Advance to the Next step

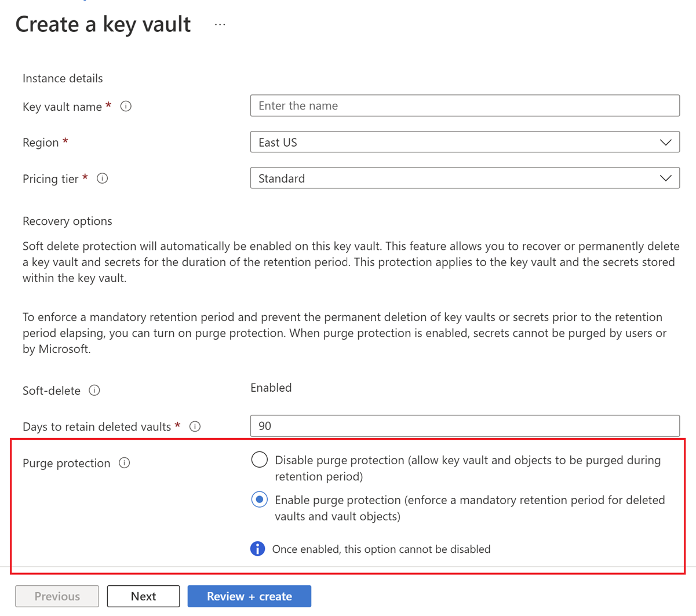[x=143, y=596]
